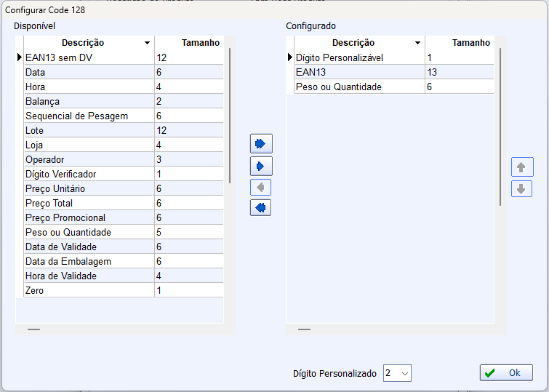Screen dimensions: 549x392
Task: Select Data de Validade row
Action: coord(87,247)
